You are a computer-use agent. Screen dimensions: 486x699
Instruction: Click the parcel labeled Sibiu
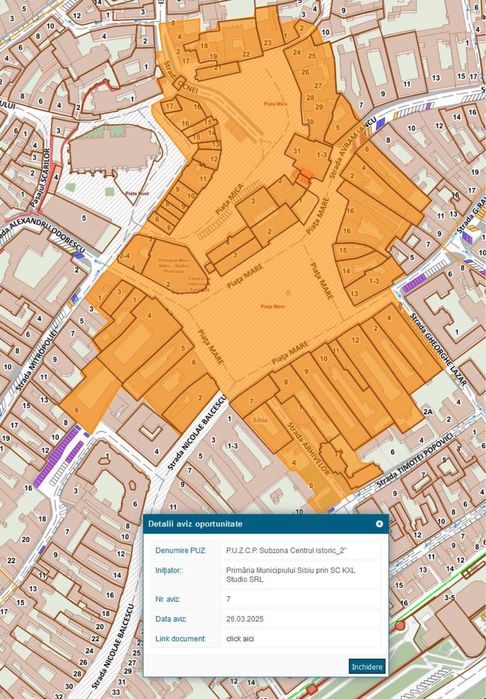259,419
